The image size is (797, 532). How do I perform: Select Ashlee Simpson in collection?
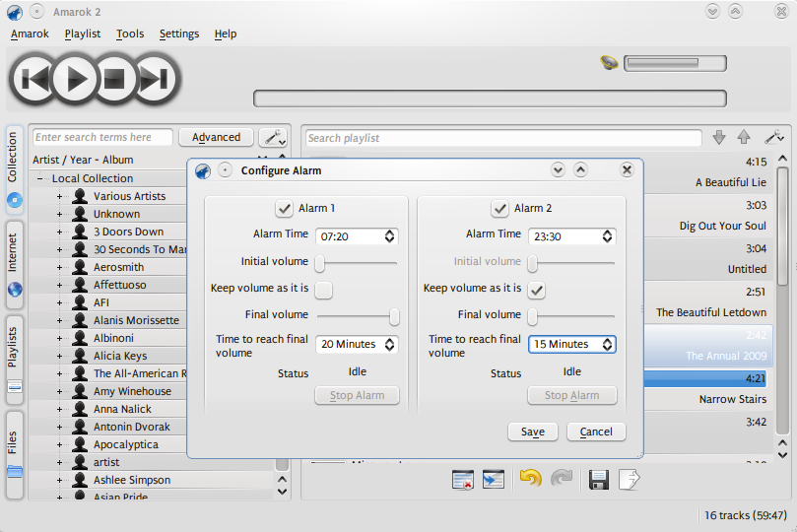click(132, 480)
